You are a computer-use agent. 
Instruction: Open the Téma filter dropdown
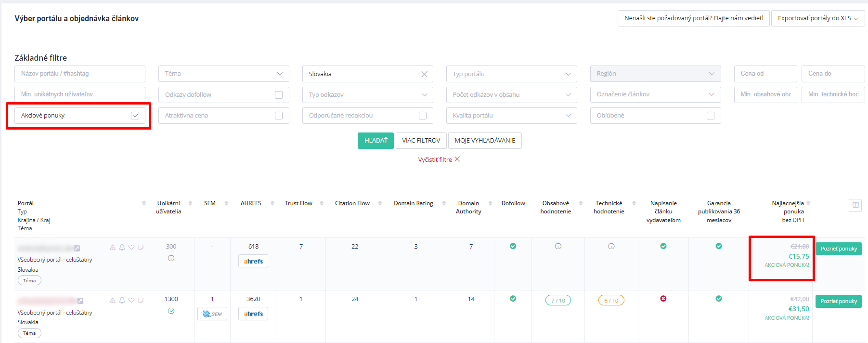pos(223,74)
